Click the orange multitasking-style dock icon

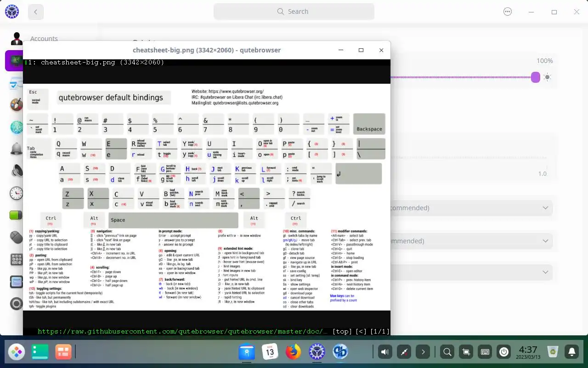(63, 352)
